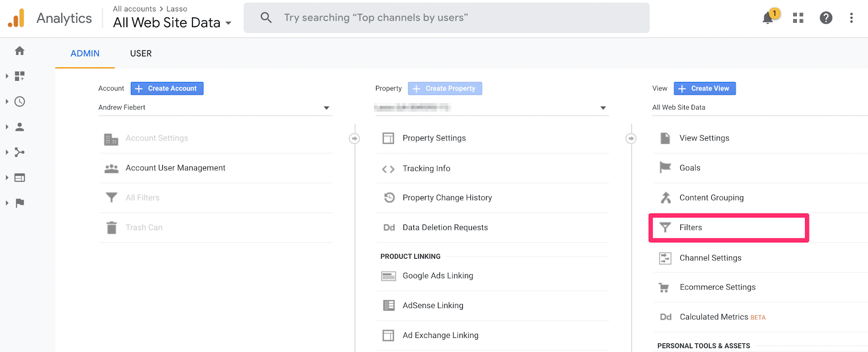Open the Property selection dropdown
The width and height of the screenshot is (868, 352).
[492, 107]
